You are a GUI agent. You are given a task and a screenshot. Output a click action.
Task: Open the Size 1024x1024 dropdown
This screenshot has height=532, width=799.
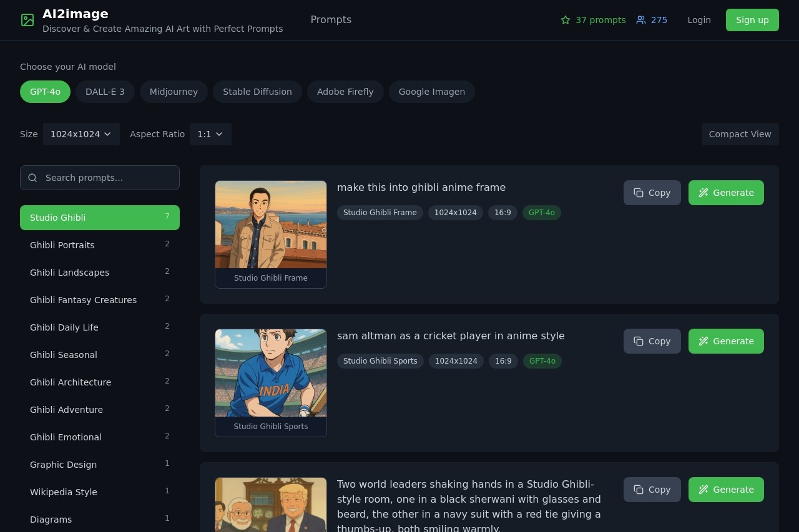coord(81,134)
